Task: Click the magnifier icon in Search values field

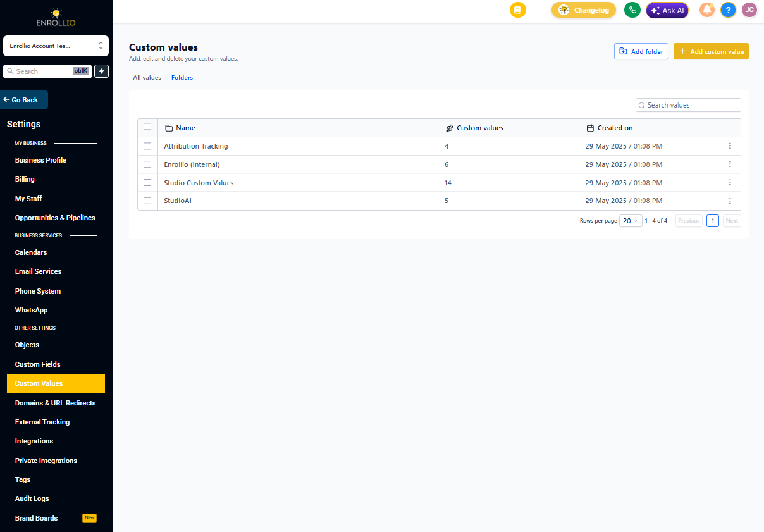Action: [642, 106]
